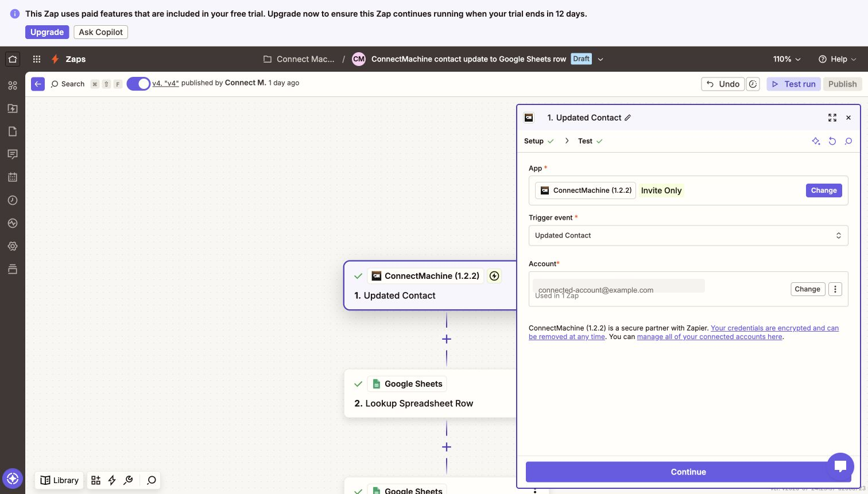Open the activity pulse sidebar icon
The image size is (868, 494).
[x=13, y=223]
